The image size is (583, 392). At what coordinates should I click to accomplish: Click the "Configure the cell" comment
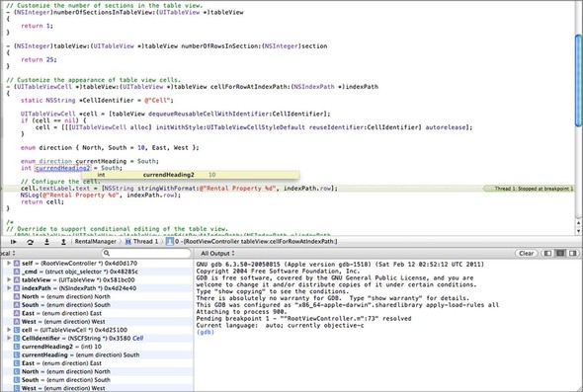(60, 182)
